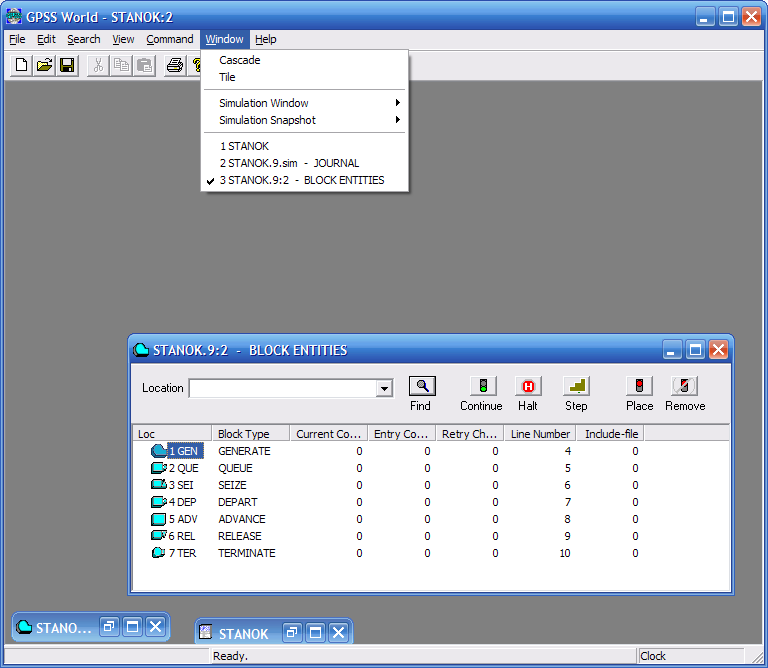Click the GPSS World application title icon

click(14, 16)
